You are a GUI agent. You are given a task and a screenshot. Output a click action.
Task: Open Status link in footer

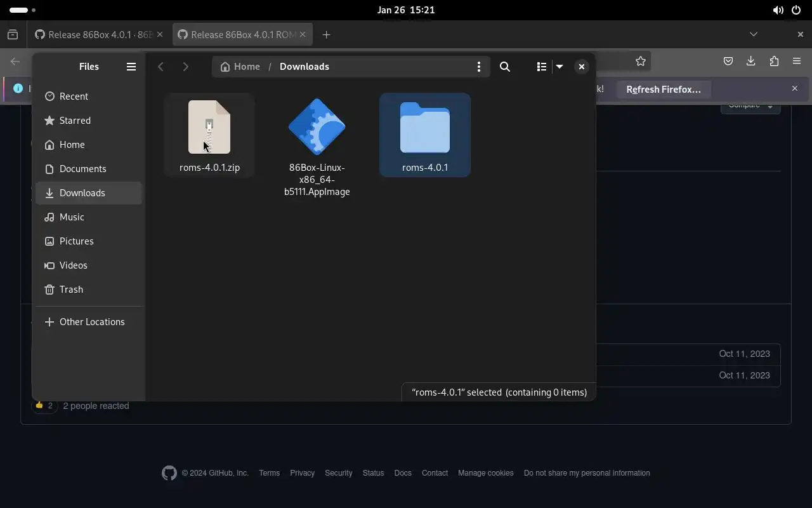click(373, 473)
